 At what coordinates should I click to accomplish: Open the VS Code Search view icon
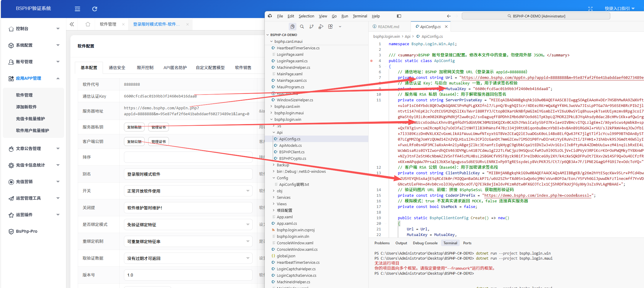click(302, 27)
